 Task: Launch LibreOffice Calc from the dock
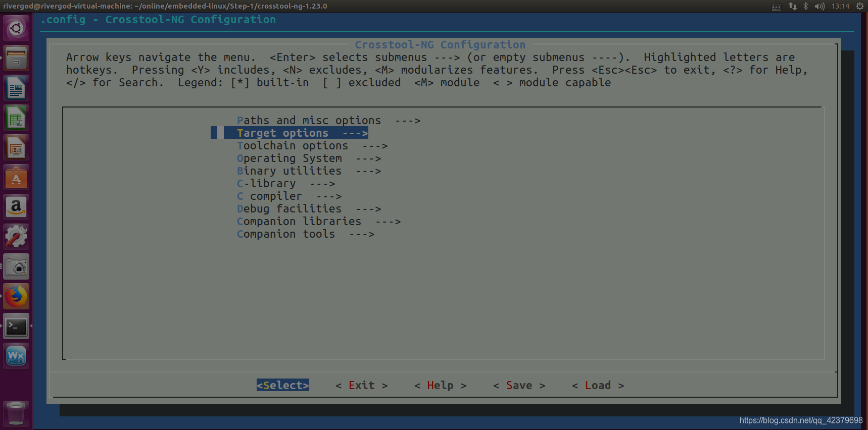(x=16, y=118)
